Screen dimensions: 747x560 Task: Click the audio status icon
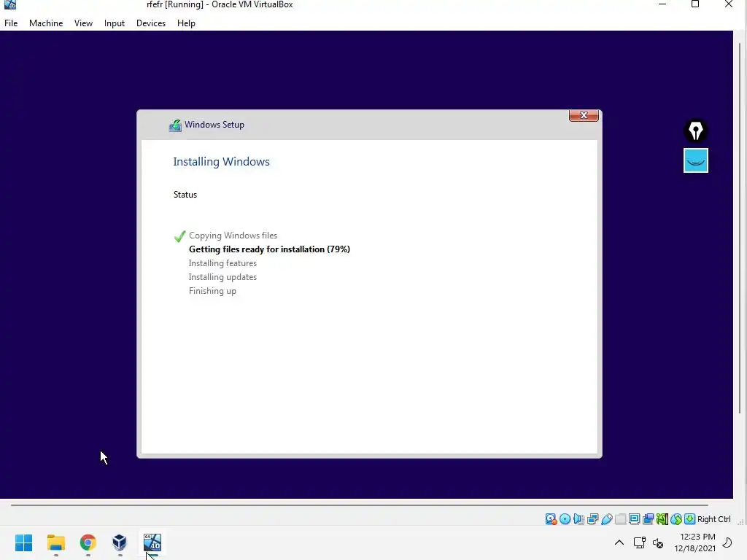coord(578,519)
